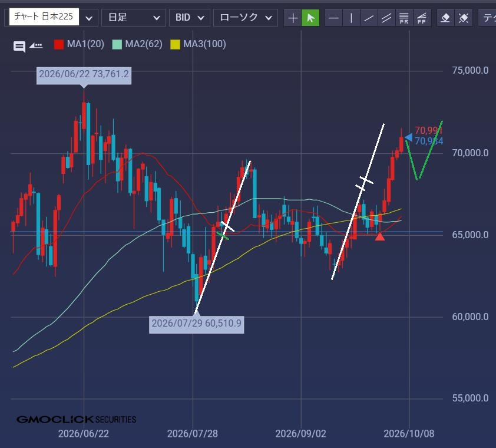This screenshot has width=496, height=448.
Task: Click the 2026/07/29 60,510.9 low callout
Action: [196, 324]
